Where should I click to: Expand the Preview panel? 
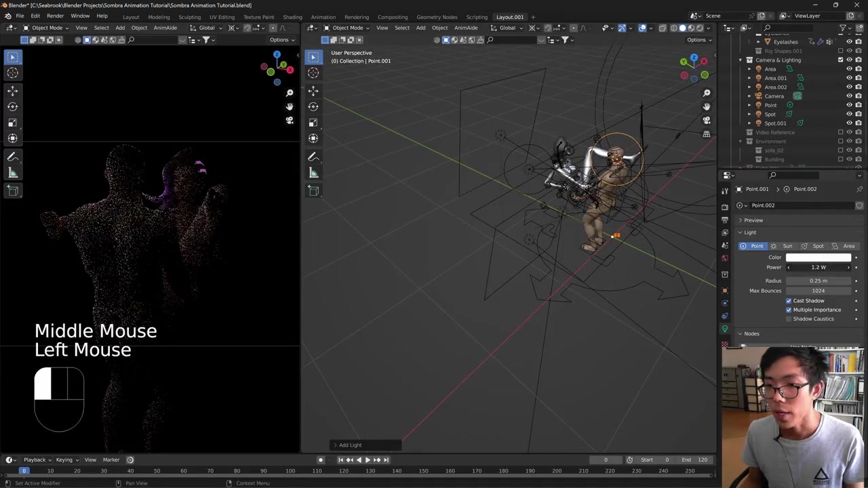[x=753, y=220]
